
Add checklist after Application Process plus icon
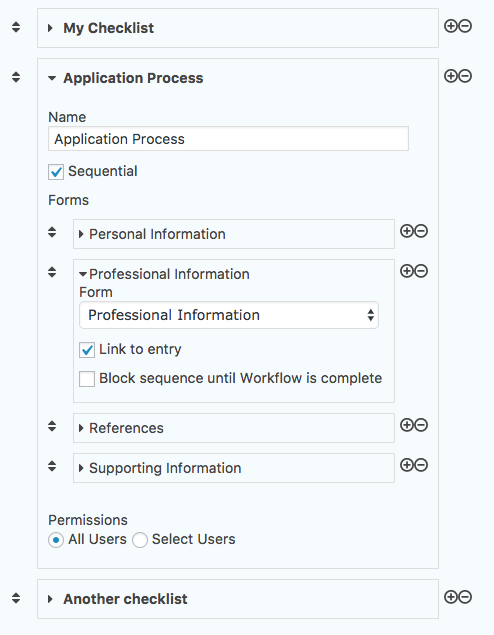coord(451,76)
